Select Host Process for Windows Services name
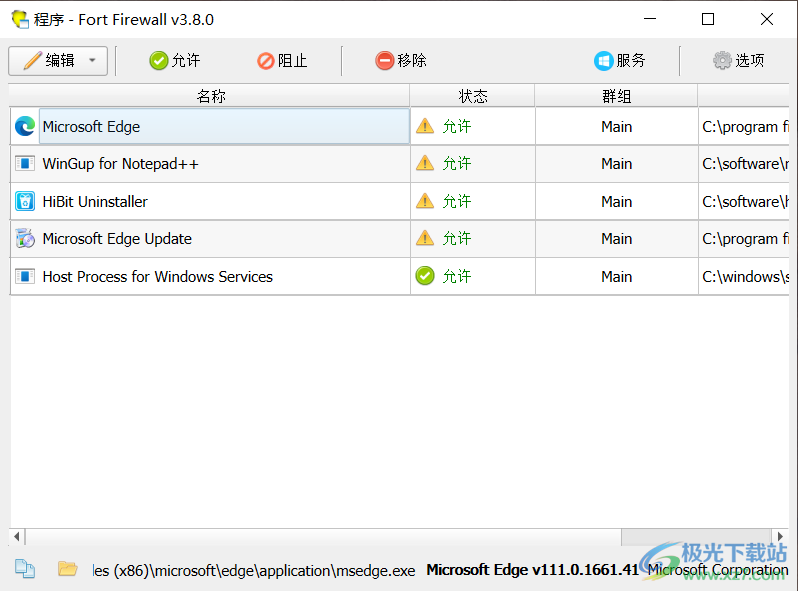798x591 pixels. coord(157,276)
